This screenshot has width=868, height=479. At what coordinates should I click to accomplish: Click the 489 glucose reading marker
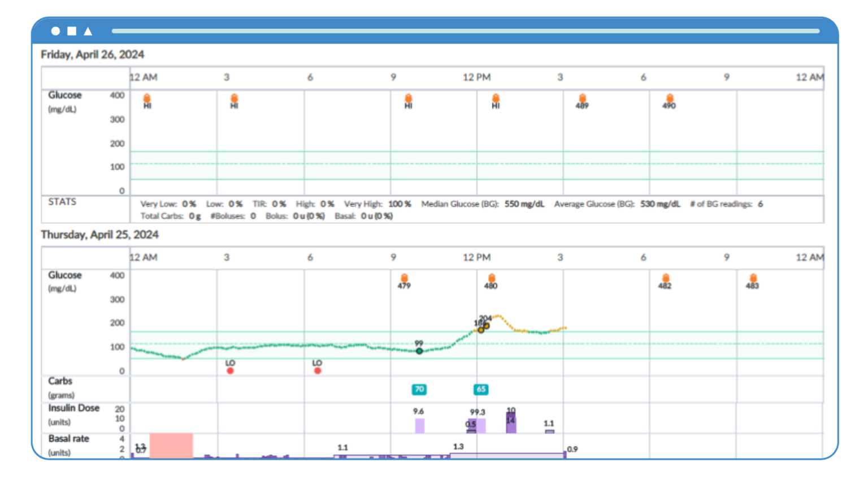point(583,98)
